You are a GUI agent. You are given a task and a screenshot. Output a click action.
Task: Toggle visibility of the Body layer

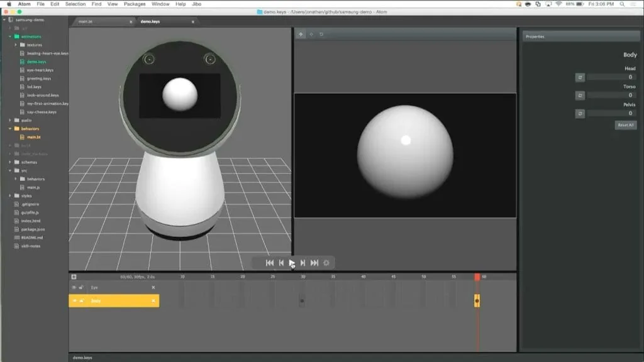(x=74, y=301)
